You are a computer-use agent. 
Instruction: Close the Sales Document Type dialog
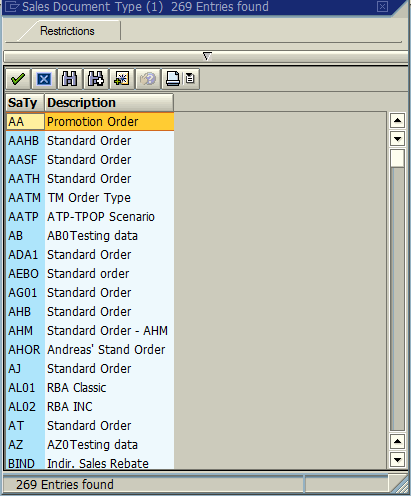(x=382, y=7)
